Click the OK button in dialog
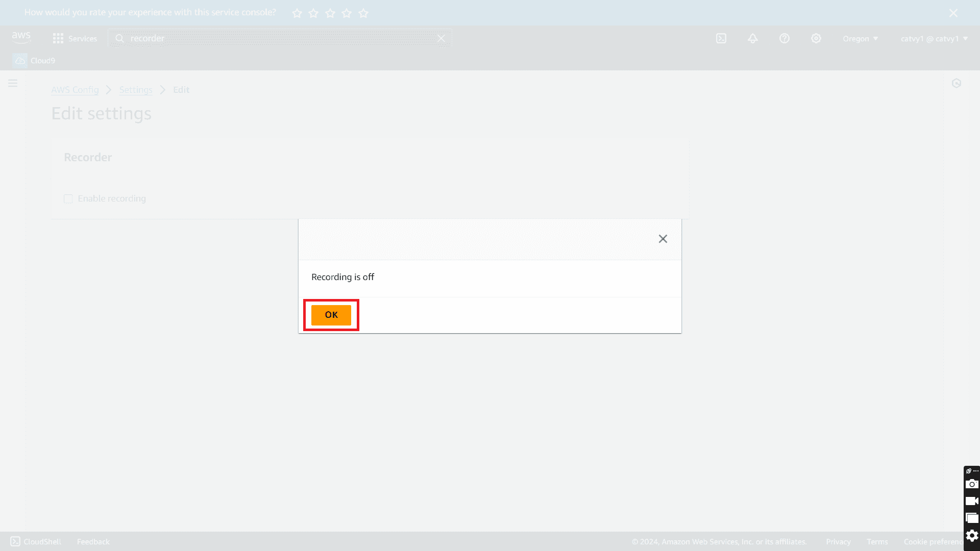The height and width of the screenshot is (551, 980). 331,315
